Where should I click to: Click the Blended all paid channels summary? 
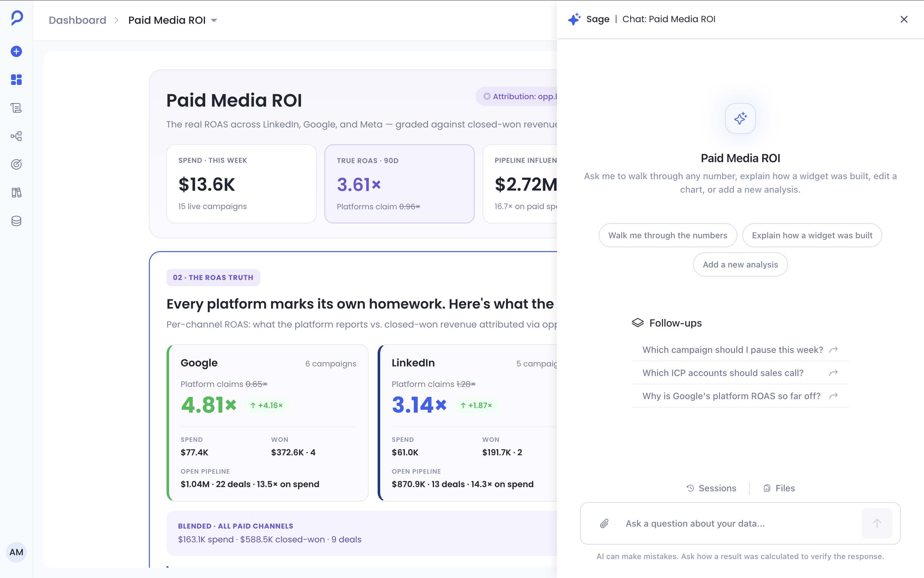coord(362,533)
